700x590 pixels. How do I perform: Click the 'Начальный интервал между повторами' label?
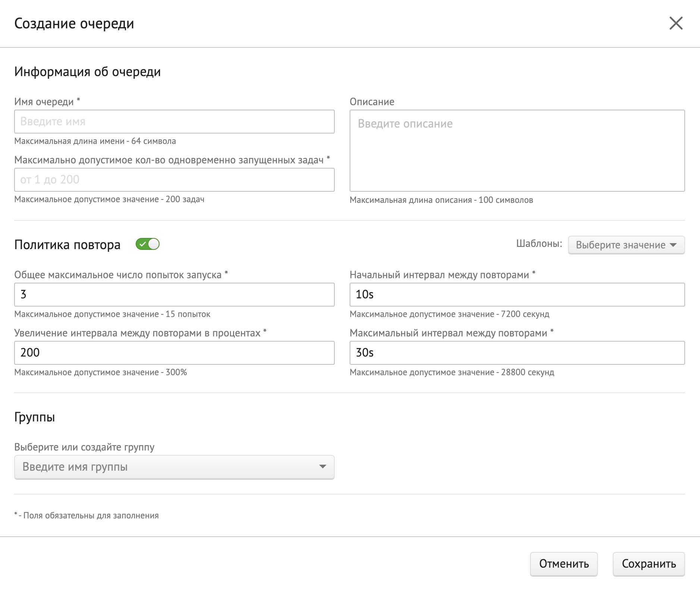point(439,275)
